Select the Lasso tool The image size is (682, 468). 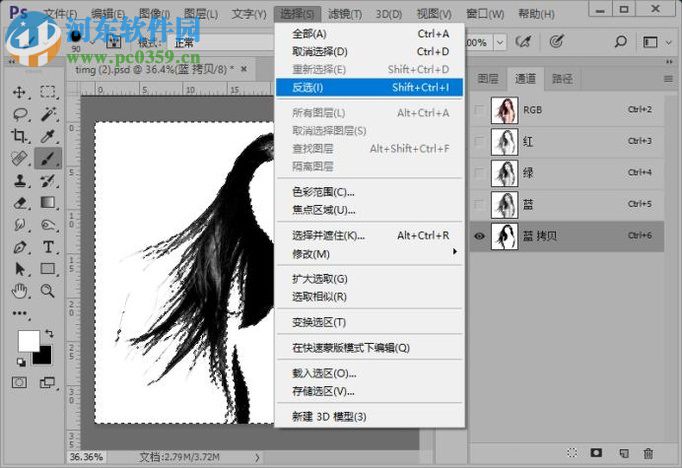tap(20, 114)
